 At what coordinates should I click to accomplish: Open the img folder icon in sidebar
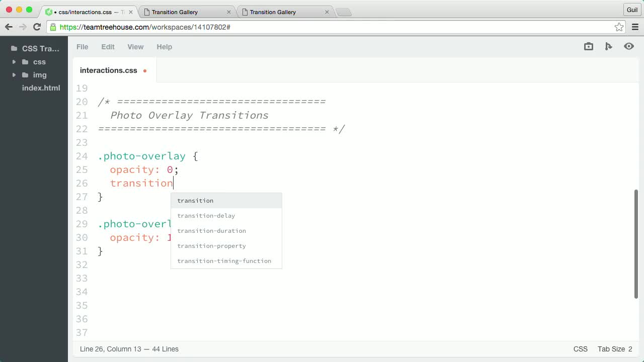(26, 75)
